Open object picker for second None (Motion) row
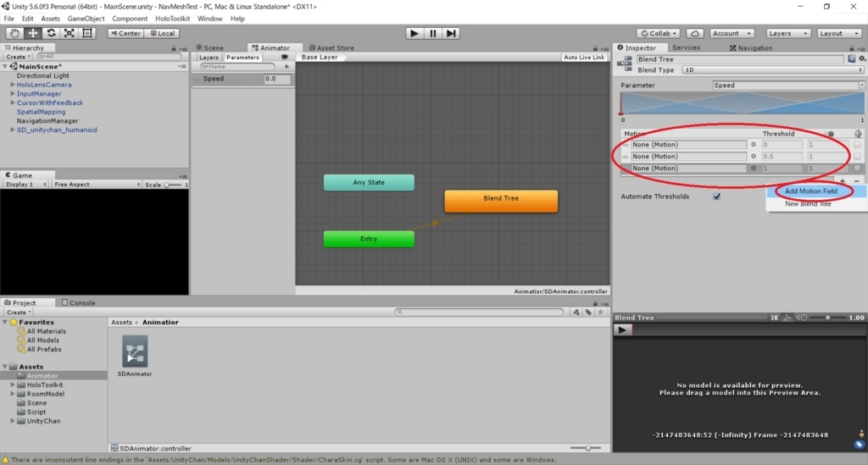This screenshot has width=868, height=465. [753, 157]
